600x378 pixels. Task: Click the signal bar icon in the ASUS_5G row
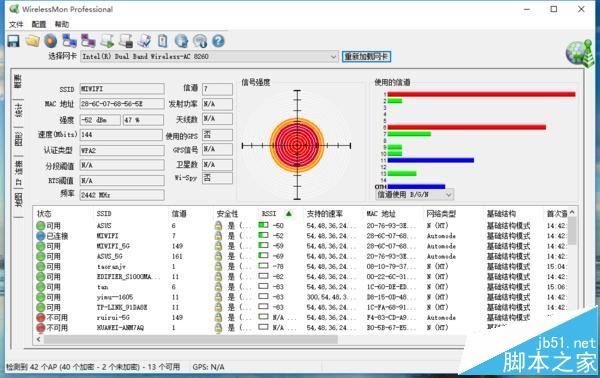(263, 256)
